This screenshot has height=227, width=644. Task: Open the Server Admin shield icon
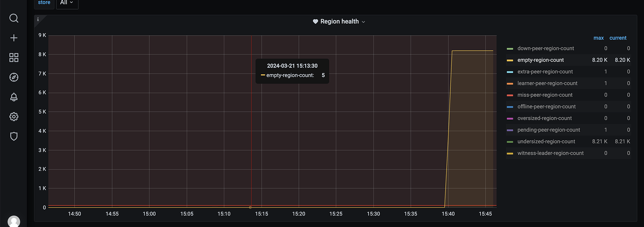click(14, 136)
